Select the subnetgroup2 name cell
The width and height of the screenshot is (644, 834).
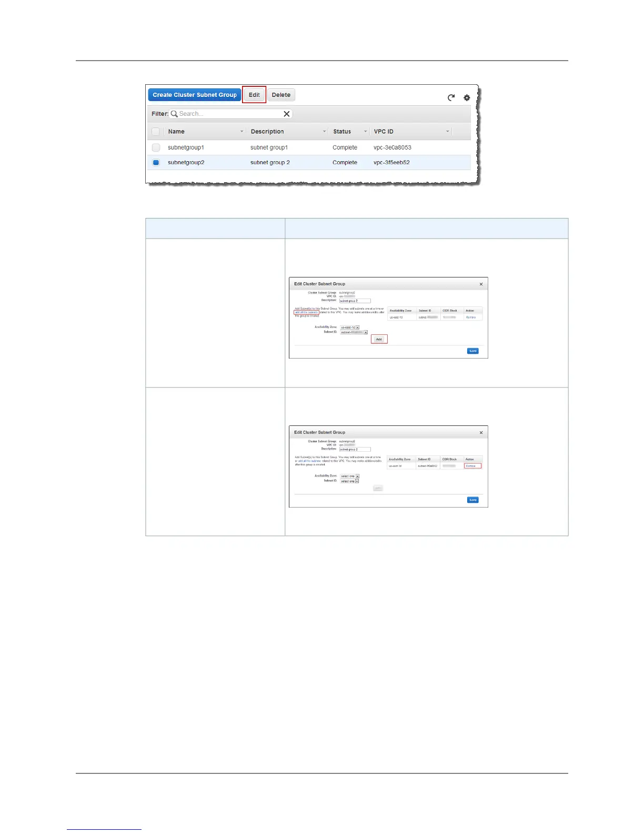[x=186, y=163]
